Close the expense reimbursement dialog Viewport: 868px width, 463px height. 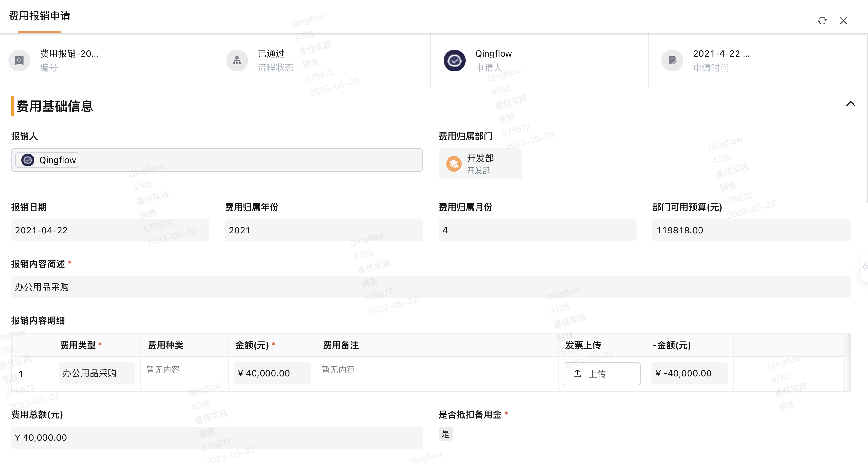tap(843, 21)
